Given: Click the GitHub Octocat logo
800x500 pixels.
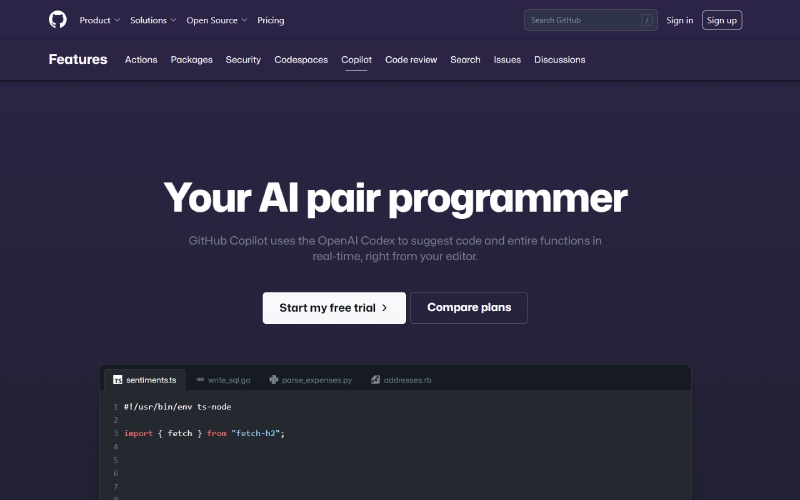Looking at the screenshot, I should click(58, 20).
